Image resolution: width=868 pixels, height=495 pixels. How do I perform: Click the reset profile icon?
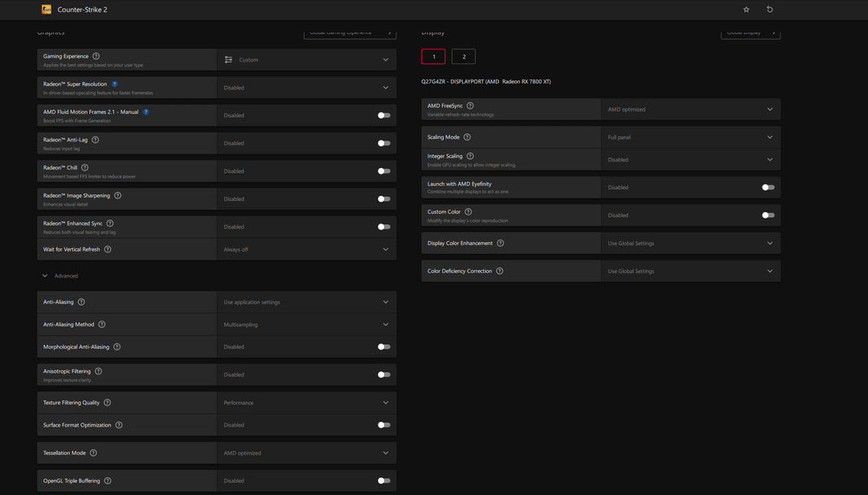click(x=769, y=10)
